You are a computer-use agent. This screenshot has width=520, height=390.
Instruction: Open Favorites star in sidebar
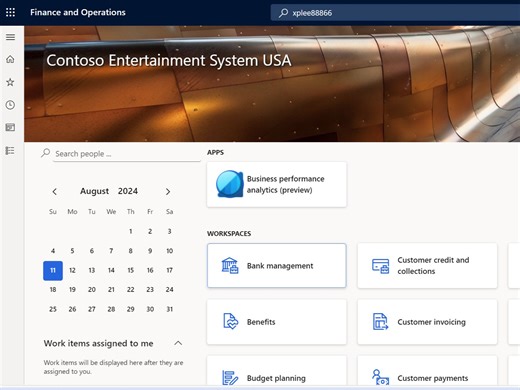click(x=10, y=82)
